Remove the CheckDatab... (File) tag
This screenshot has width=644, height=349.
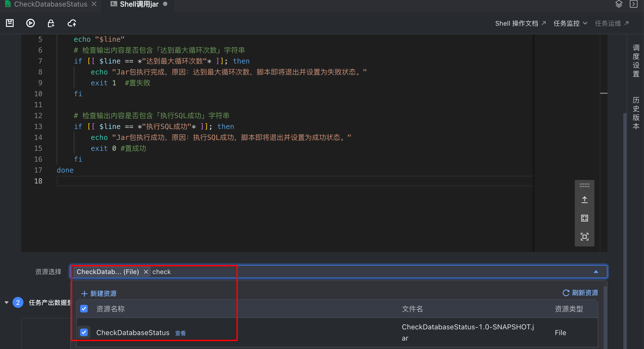coord(146,272)
